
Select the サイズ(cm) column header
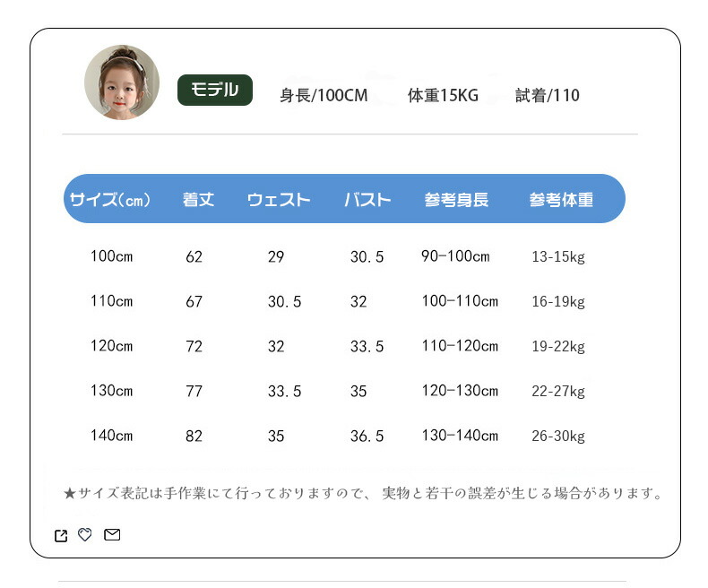(x=110, y=200)
